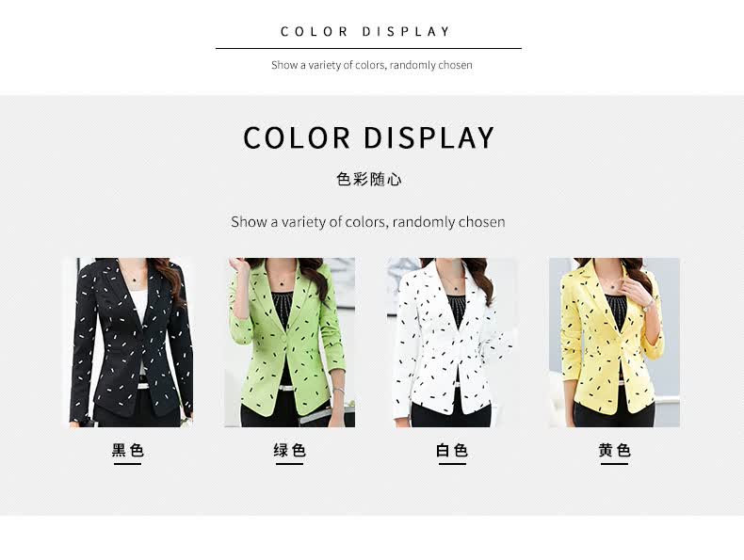Select the green blazer product photo
Image resolution: width=744 pixels, height=560 pixels.
[290, 343]
